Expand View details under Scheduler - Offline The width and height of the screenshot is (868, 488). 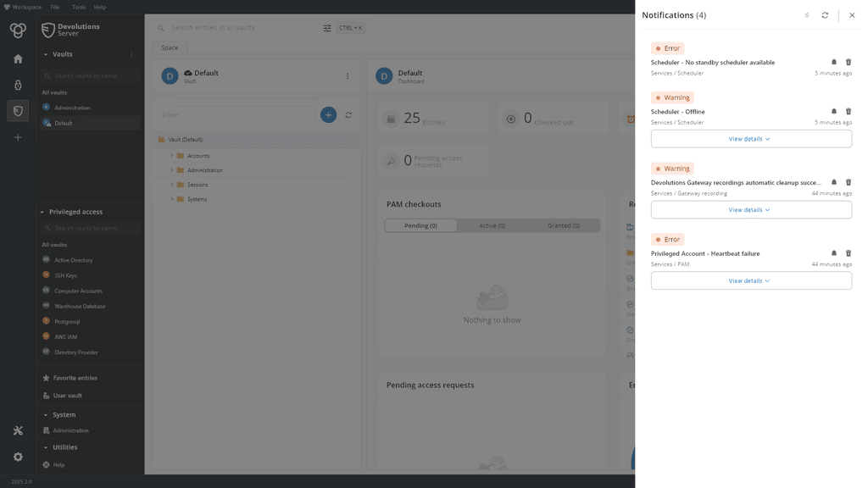coord(749,138)
